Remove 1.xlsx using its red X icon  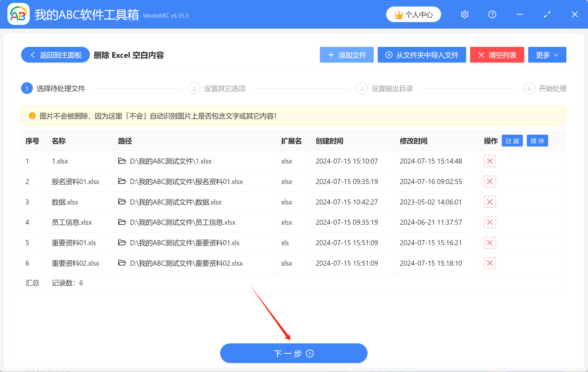[x=490, y=161]
